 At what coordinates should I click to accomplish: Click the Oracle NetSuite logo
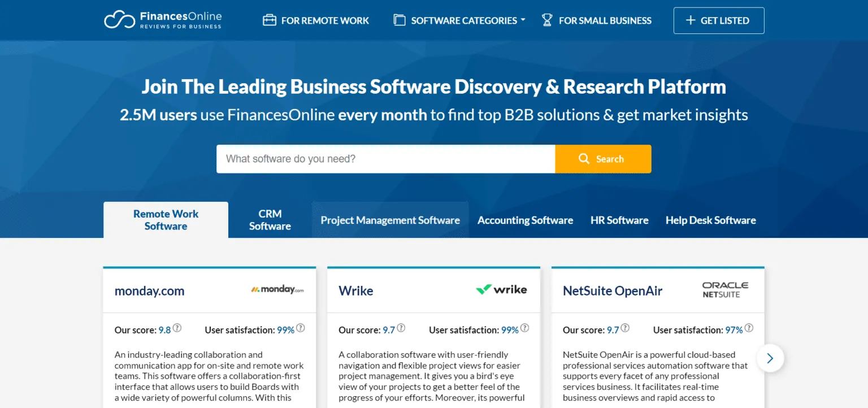pos(725,289)
